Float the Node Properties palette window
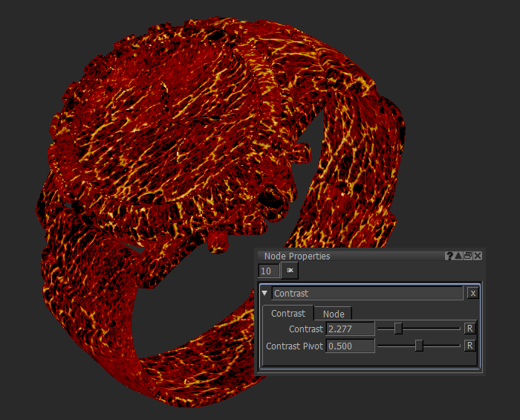This screenshot has width=520, height=420. (468, 256)
